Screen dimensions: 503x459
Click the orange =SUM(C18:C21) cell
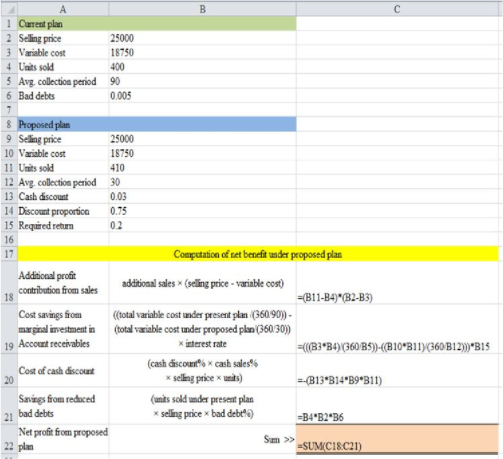[397, 439]
